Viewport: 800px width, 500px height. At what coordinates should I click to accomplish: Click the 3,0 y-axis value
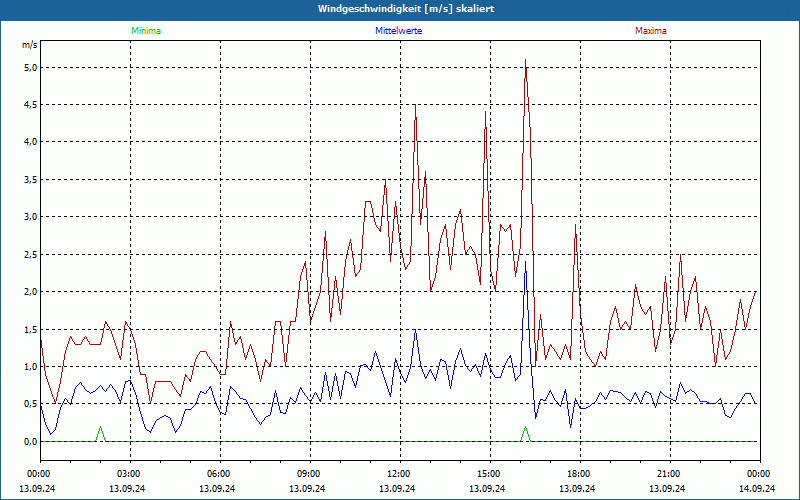pyautogui.click(x=31, y=217)
